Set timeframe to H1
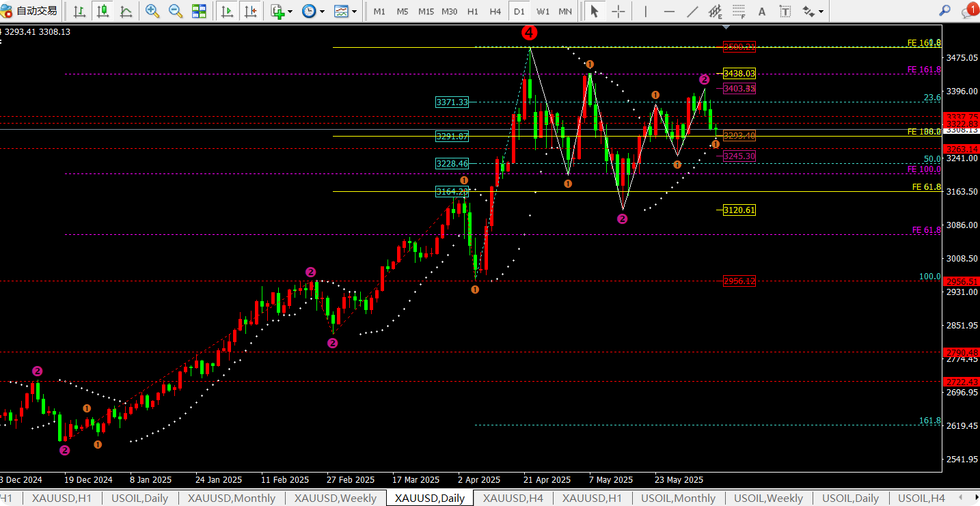 point(472,11)
